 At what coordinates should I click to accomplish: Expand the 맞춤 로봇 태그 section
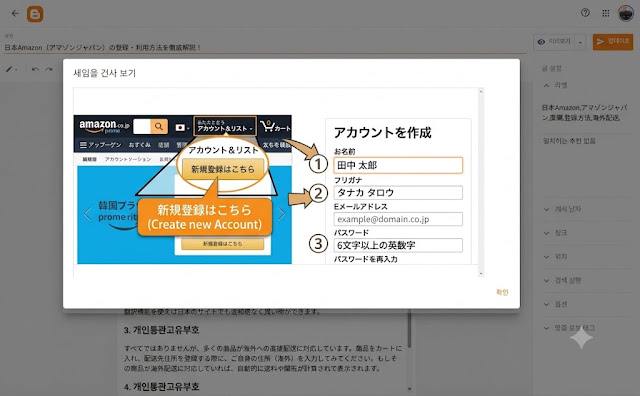coord(586,328)
